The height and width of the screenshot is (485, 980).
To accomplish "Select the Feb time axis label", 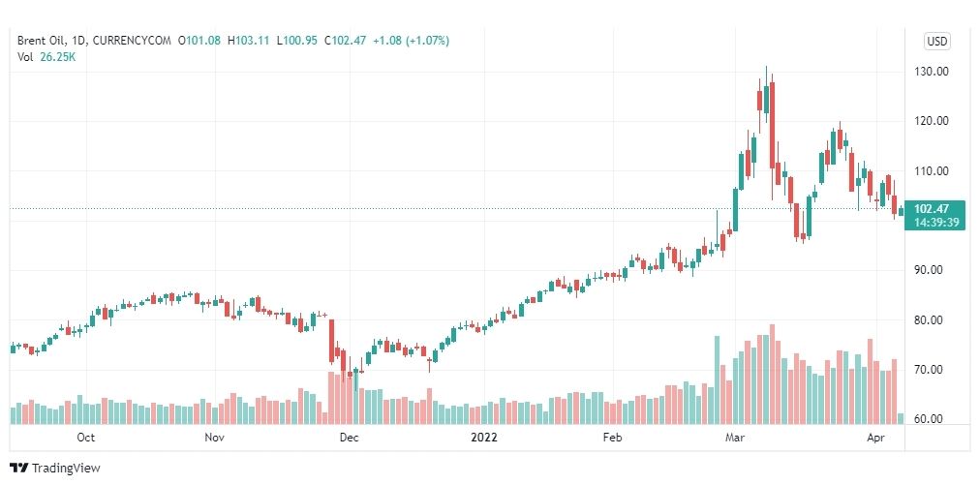I will [x=612, y=438].
